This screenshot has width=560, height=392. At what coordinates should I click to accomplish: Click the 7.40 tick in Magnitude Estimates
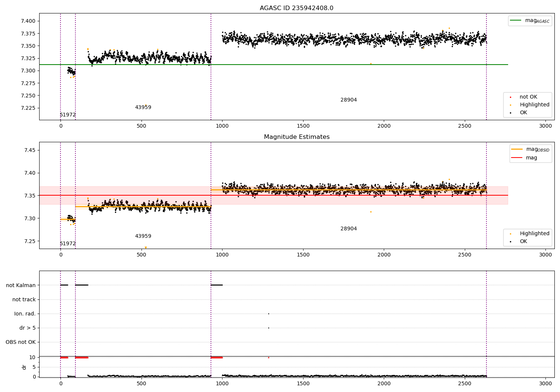pyautogui.click(x=30, y=173)
